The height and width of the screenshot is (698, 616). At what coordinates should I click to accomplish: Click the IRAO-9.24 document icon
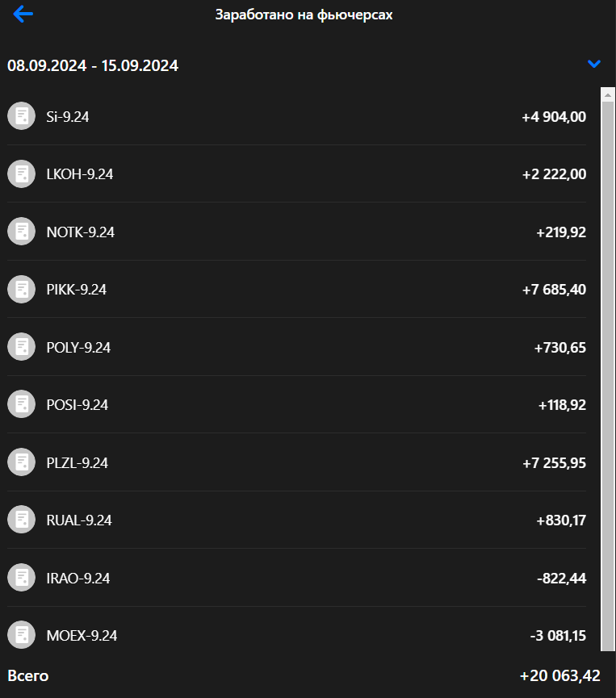(x=22, y=578)
